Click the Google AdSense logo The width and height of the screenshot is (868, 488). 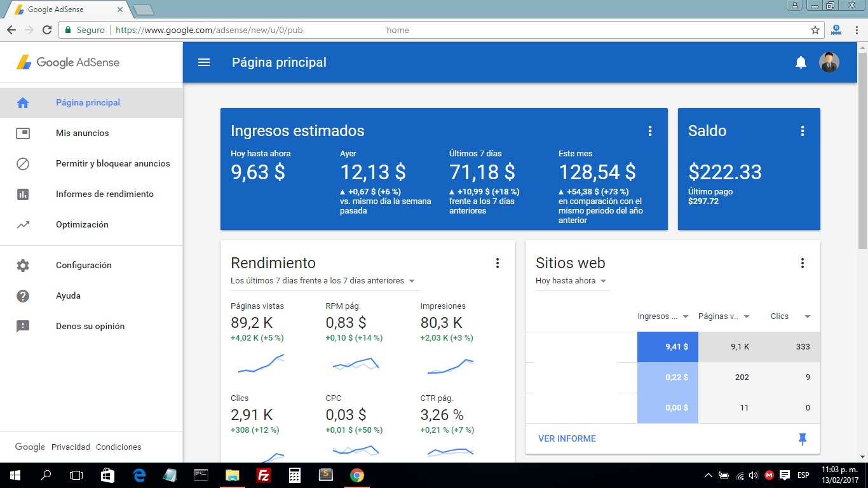tap(68, 62)
